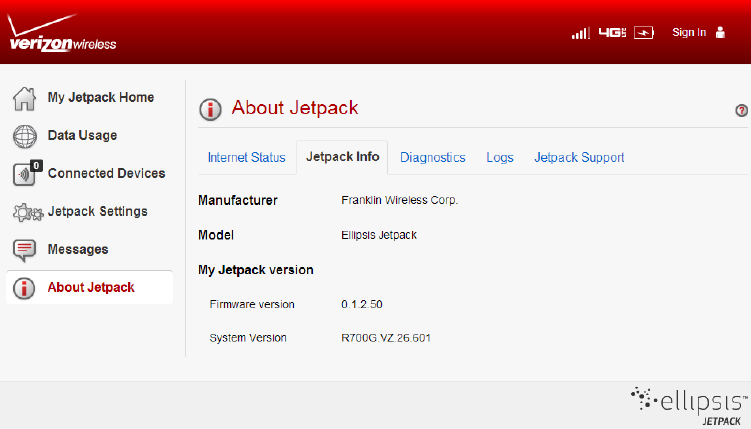This screenshot has height=429, width=751.
Task: Select About Jetpack in the sidebar
Action: (x=90, y=287)
